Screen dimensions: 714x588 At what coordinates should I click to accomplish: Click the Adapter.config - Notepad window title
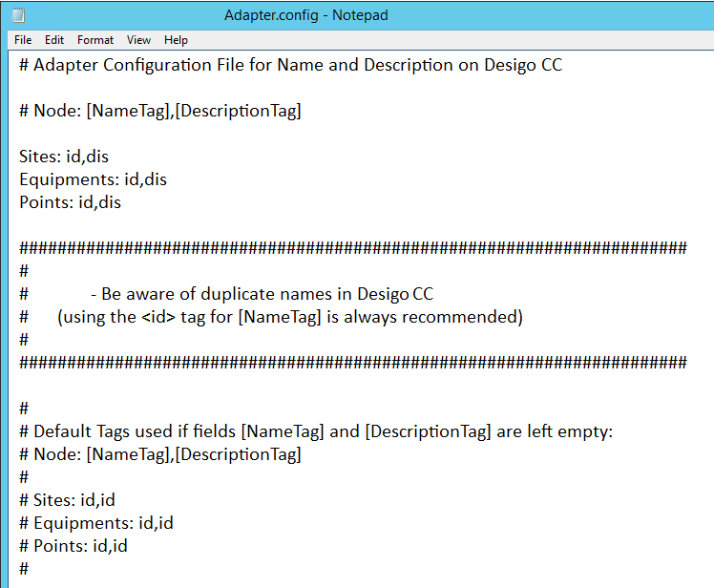(305, 15)
